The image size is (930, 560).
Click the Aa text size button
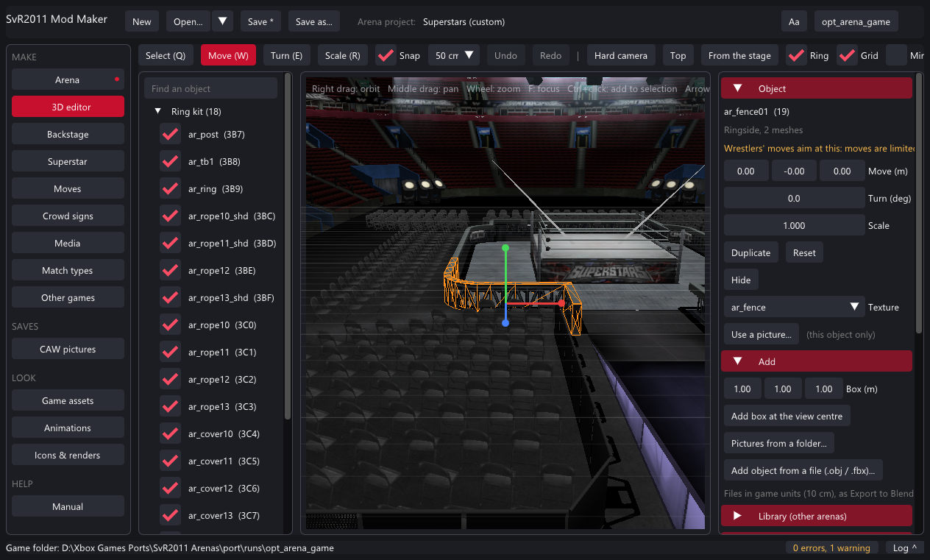794,21
